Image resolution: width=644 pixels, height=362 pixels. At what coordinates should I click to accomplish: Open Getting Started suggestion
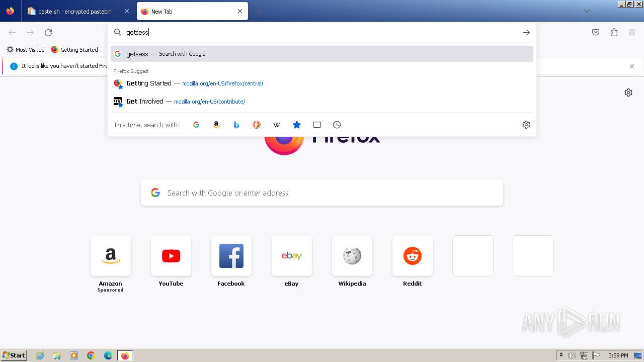[x=322, y=83]
